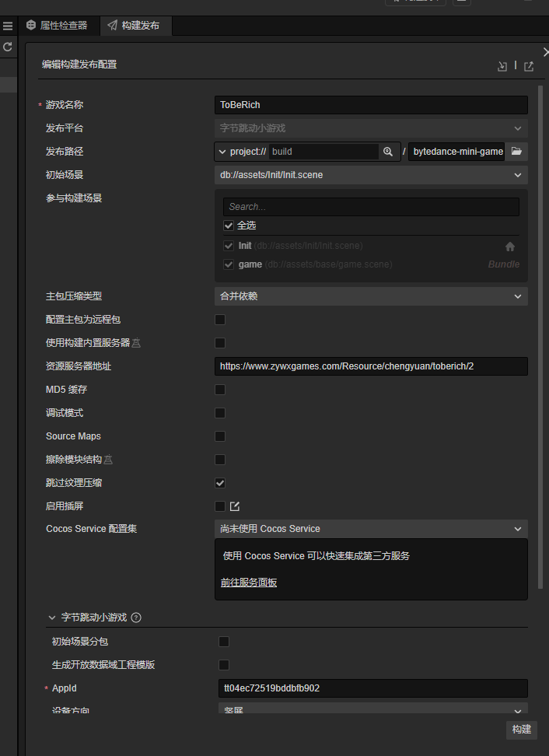549x756 pixels.
Task: Click the build folder path input
Action: (323, 152)
